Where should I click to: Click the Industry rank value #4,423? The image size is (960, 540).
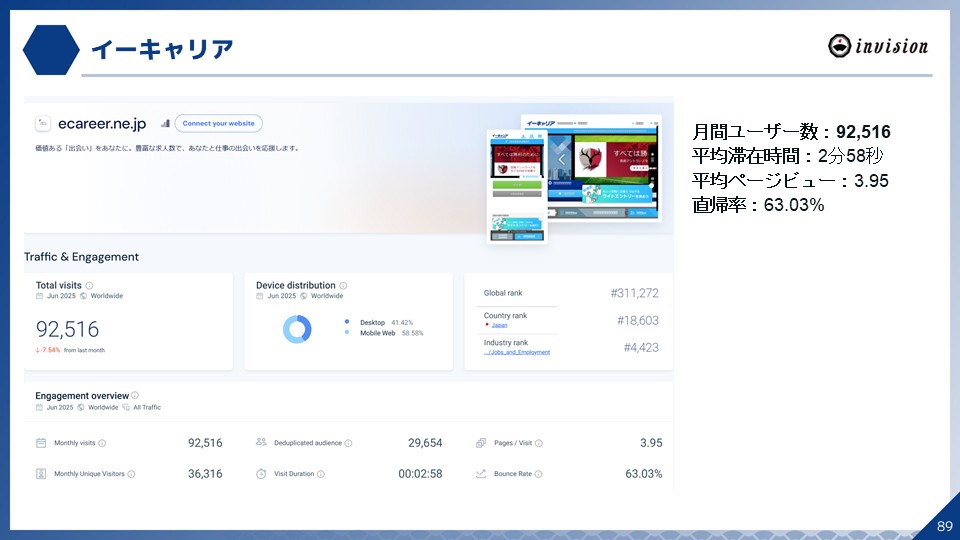coord(641,347)
